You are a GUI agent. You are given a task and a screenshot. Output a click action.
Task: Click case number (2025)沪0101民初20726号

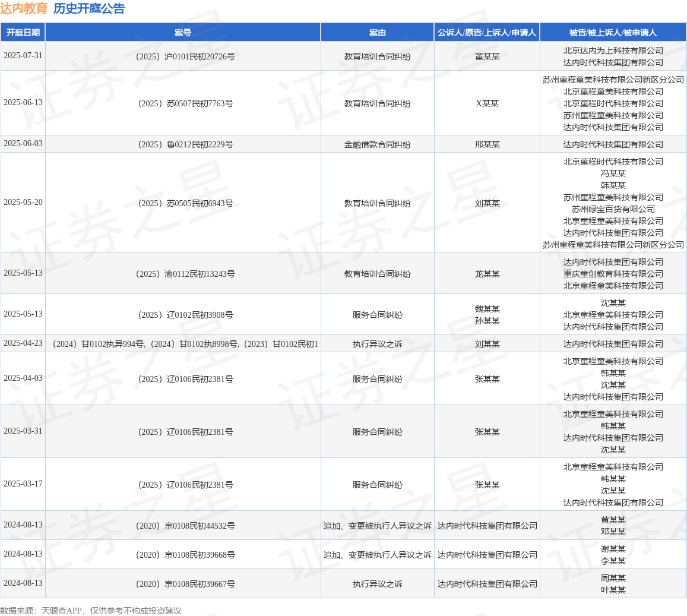(185, 56)
